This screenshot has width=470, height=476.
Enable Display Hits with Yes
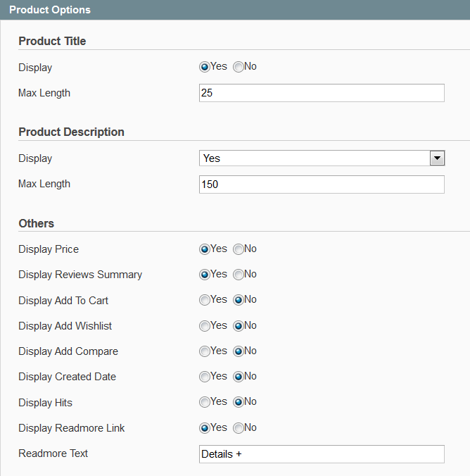(205, 402)
